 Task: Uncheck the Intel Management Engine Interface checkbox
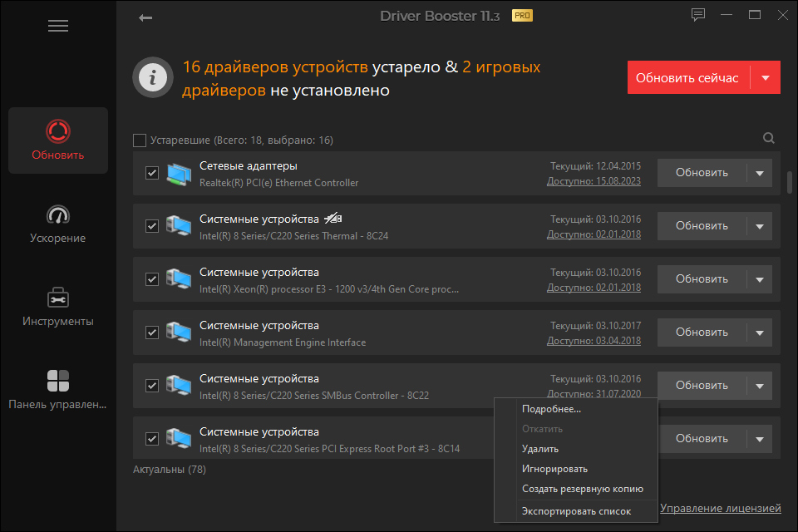(152, 332)
